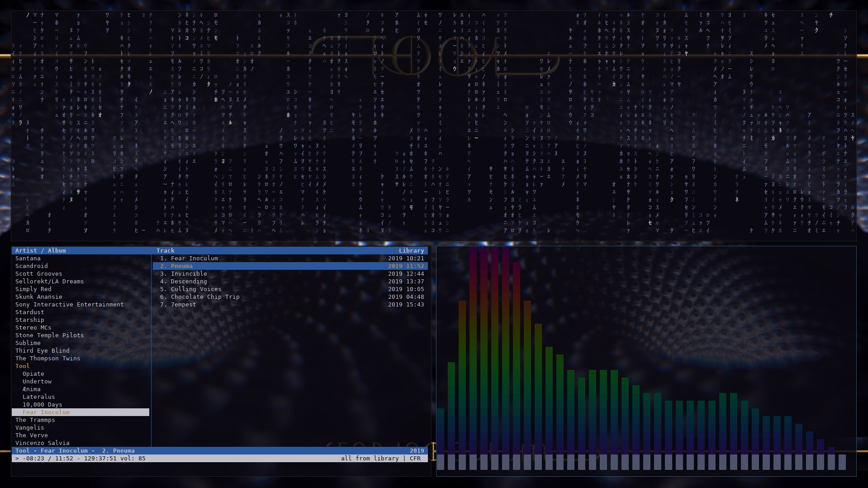Select track 4. Descending
Image resolution: width=868 pixels, height=488 pixels.
tap(290, 282)
